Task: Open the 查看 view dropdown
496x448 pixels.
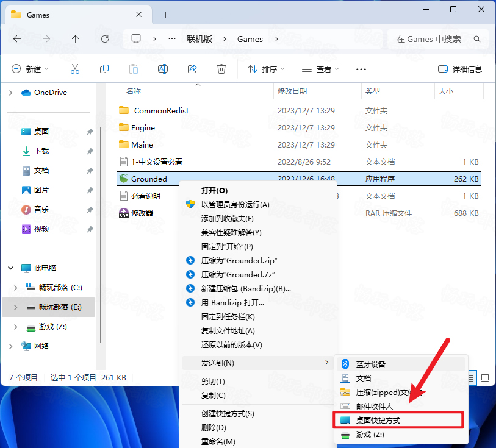Action: tap(320, 69)
